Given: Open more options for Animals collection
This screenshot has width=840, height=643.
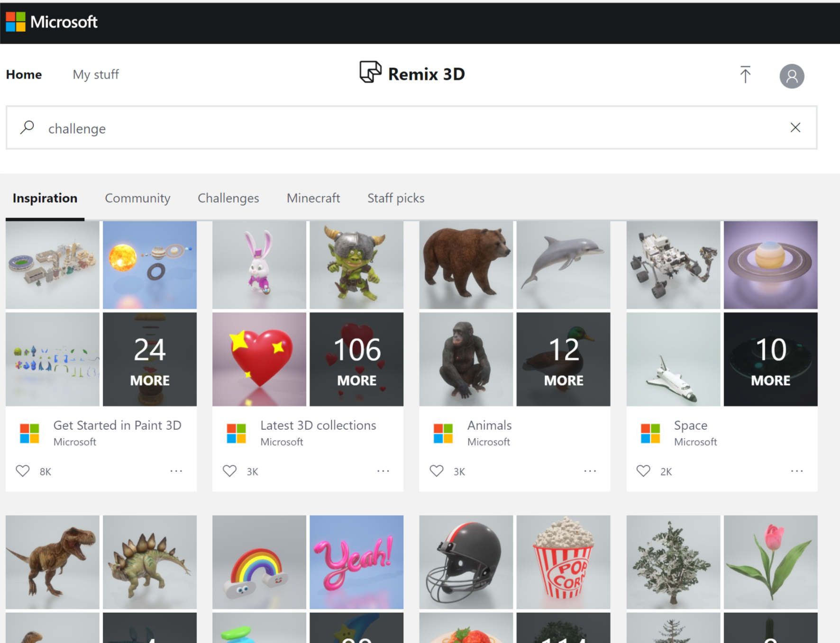Looking at the screenshot, I should tap(590, 471).
